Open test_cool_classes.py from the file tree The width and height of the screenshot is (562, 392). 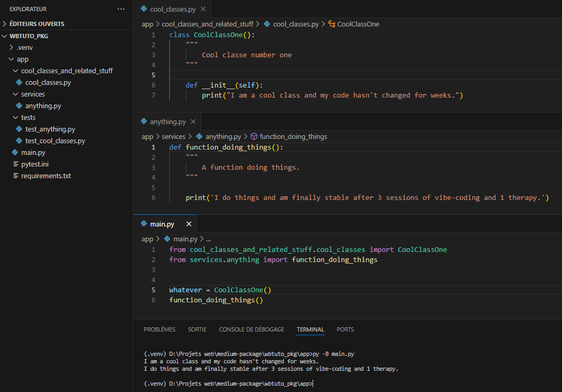click(55, 141)
